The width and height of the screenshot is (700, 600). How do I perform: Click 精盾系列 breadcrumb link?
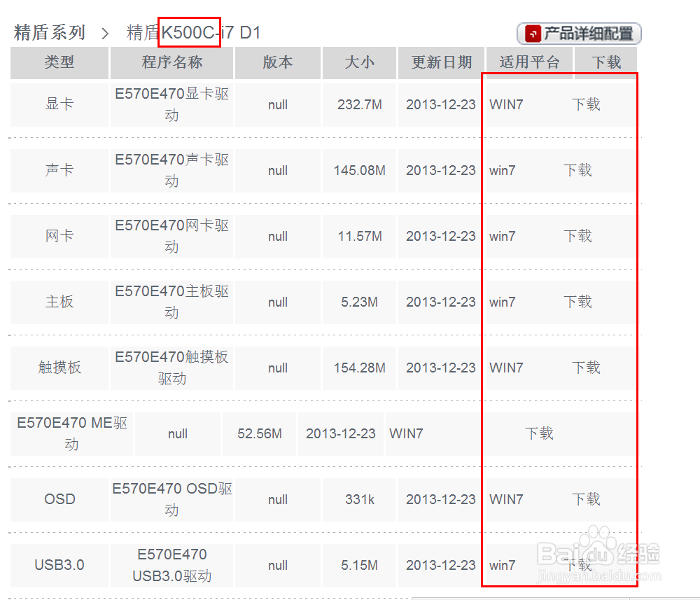[x=50, y=33]
